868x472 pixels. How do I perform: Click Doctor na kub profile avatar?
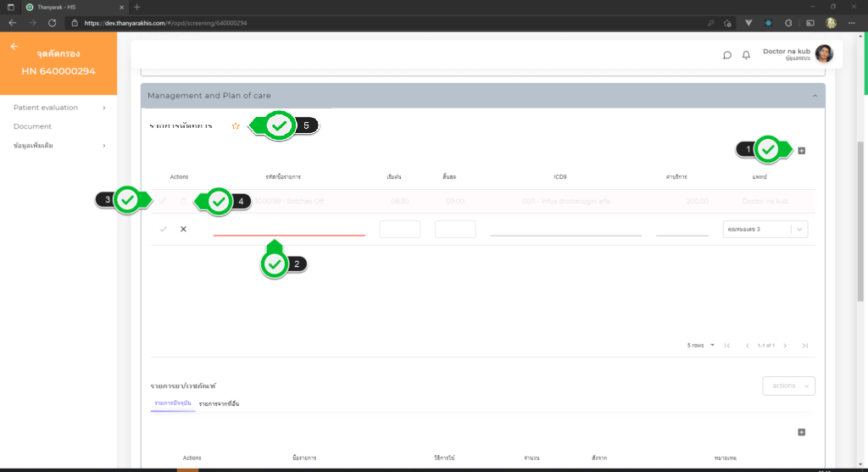(x=824, y=54)
